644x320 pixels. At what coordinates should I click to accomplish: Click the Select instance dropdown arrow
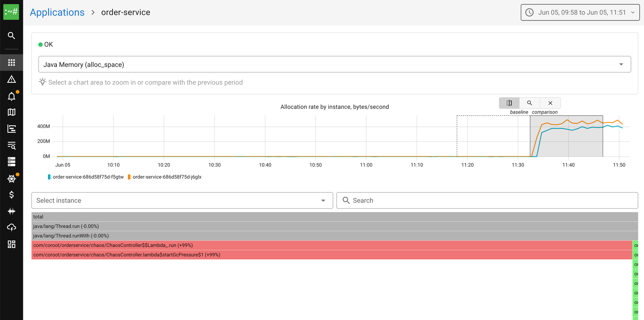(x=323, y=201)
